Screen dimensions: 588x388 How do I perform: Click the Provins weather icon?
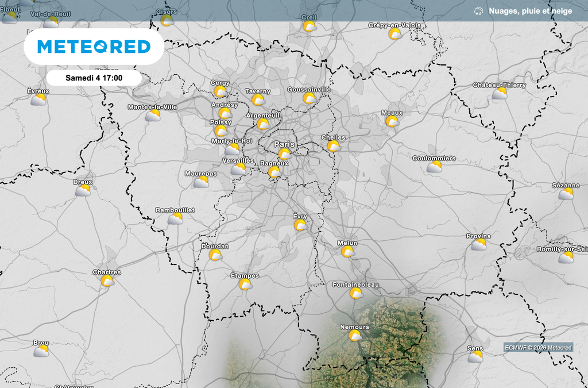click(478, 245)
